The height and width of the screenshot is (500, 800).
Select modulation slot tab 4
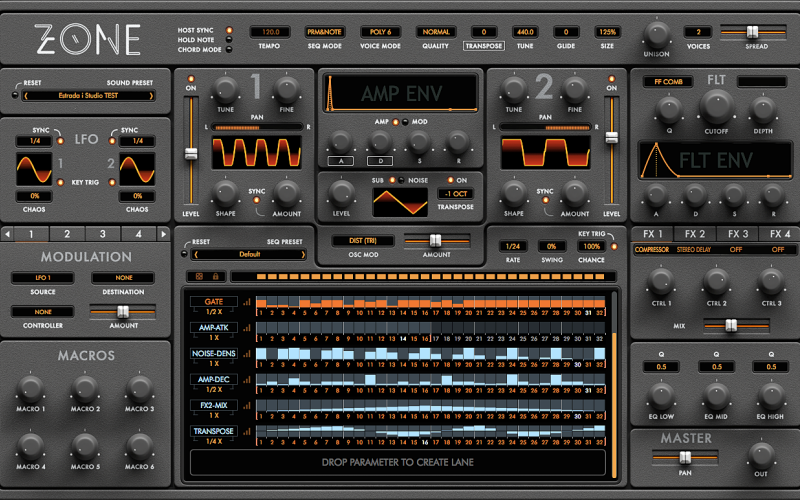tap(138, 234)
